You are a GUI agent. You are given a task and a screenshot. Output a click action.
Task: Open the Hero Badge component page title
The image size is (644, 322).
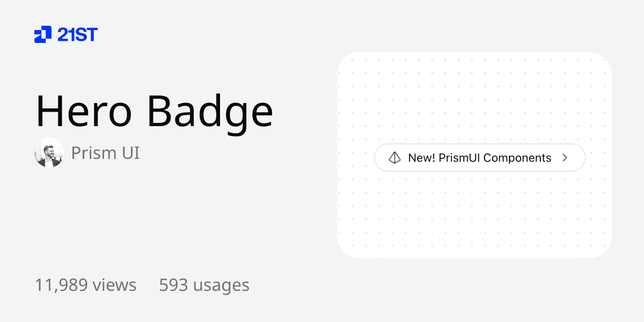pos(155,111)
